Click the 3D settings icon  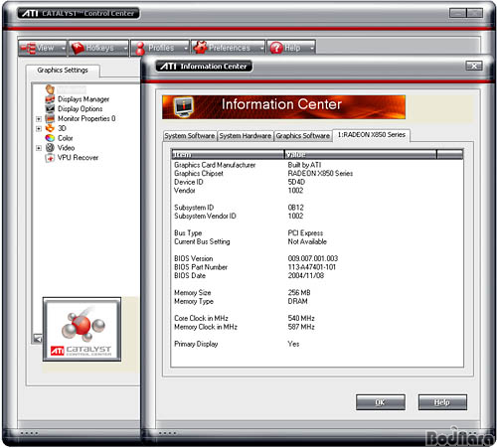click(x=50, y=128)
